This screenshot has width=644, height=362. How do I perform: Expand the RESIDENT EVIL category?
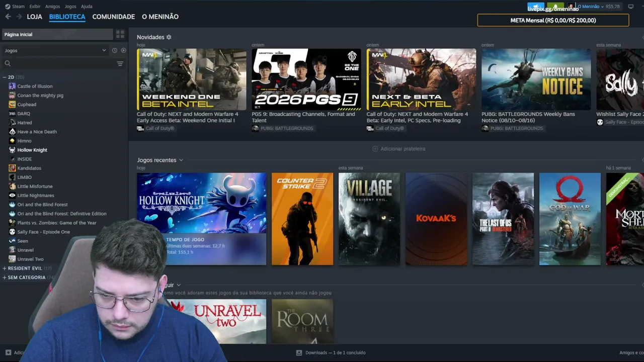(x=5, y=268)
